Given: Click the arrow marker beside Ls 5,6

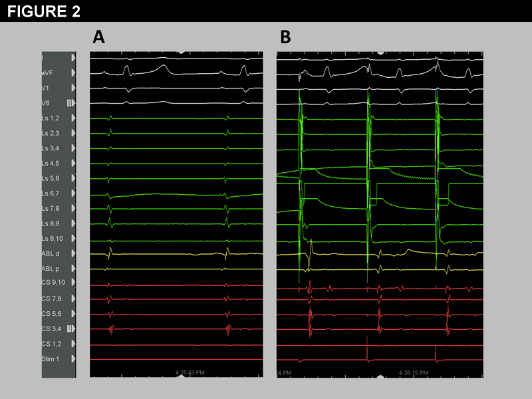Looking at the screenshot, I should (x=74, y=178).
